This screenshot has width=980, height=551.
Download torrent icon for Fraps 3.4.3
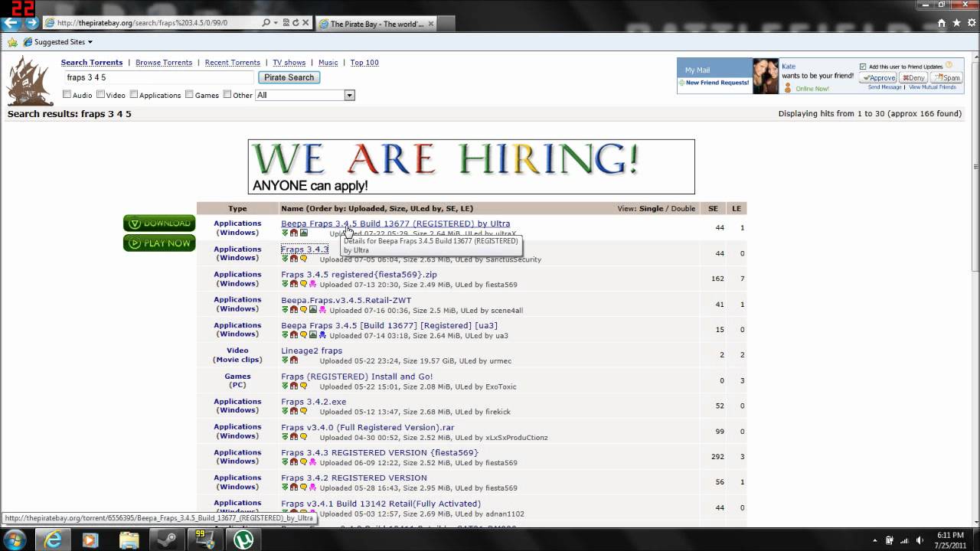click(x=285, y=259)
